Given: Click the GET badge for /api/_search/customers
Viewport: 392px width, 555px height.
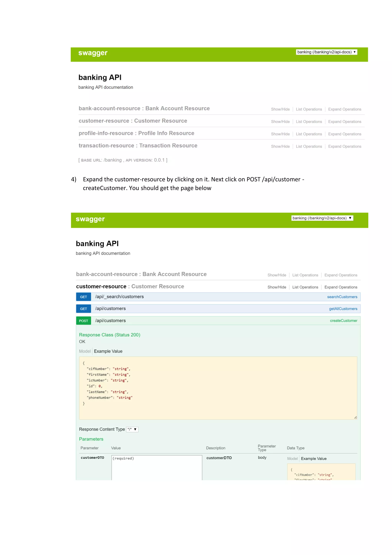Looking at the screenshot, I should click(x=83, y=297).
